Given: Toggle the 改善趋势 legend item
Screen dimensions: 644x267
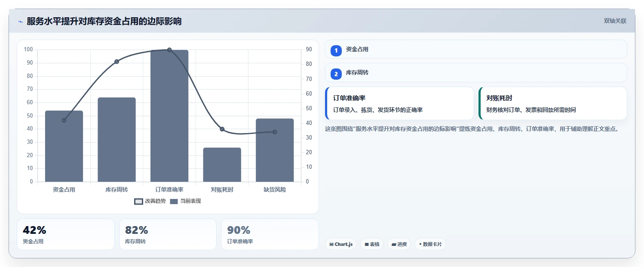Looking at the screenshot, I should 150,201.
